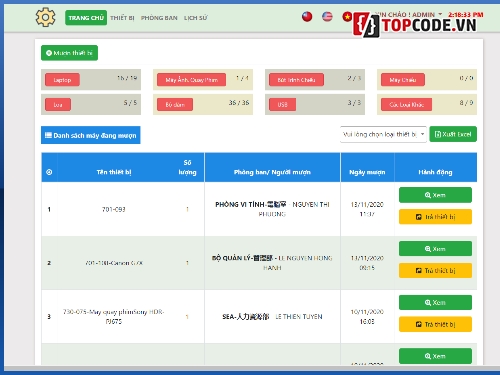Click the clock time in header

(466, 15)
